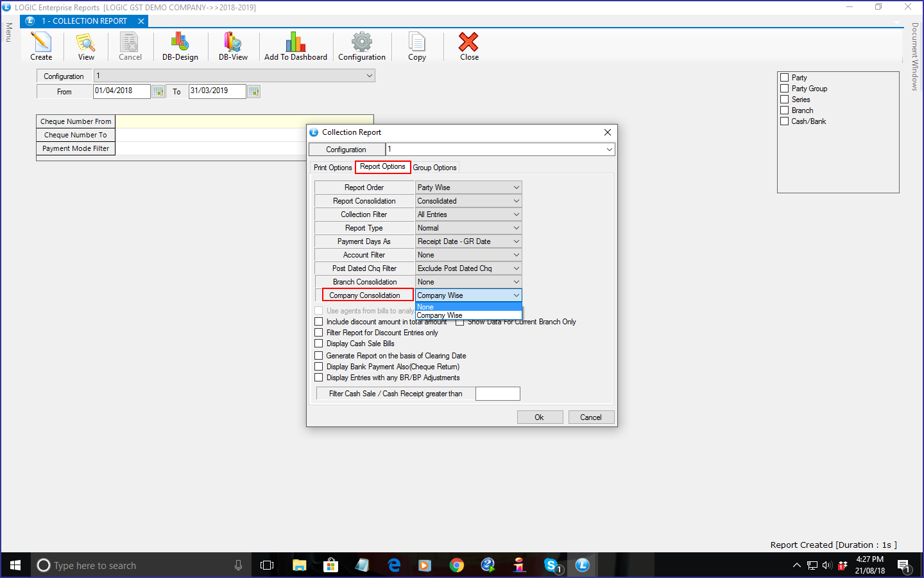Click the Copy toolbar icon
This screenshot has height=578, width=924.
[x=417, y=46]
